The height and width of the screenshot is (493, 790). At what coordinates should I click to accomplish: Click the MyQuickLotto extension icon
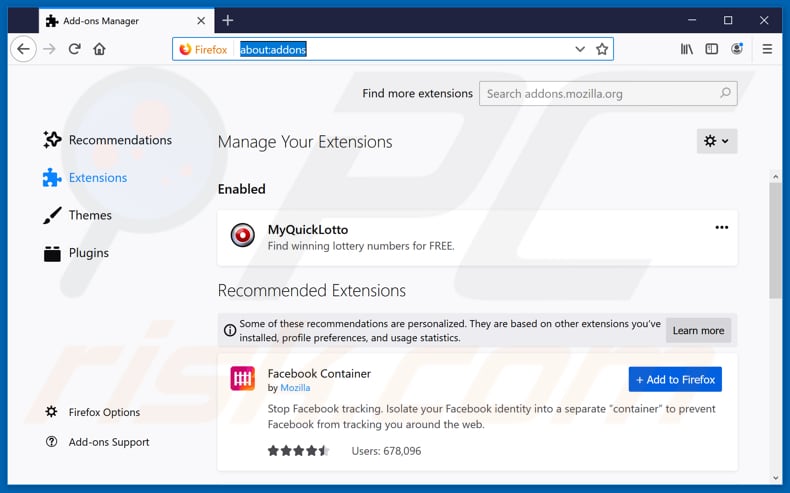click(242, 235)
